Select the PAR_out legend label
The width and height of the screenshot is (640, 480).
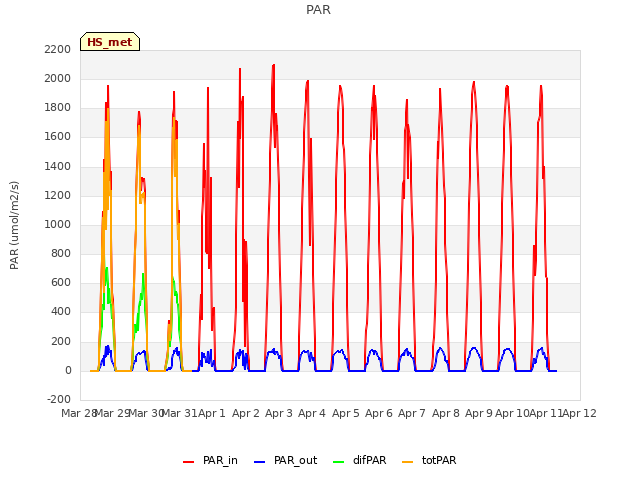pos(296,460)
